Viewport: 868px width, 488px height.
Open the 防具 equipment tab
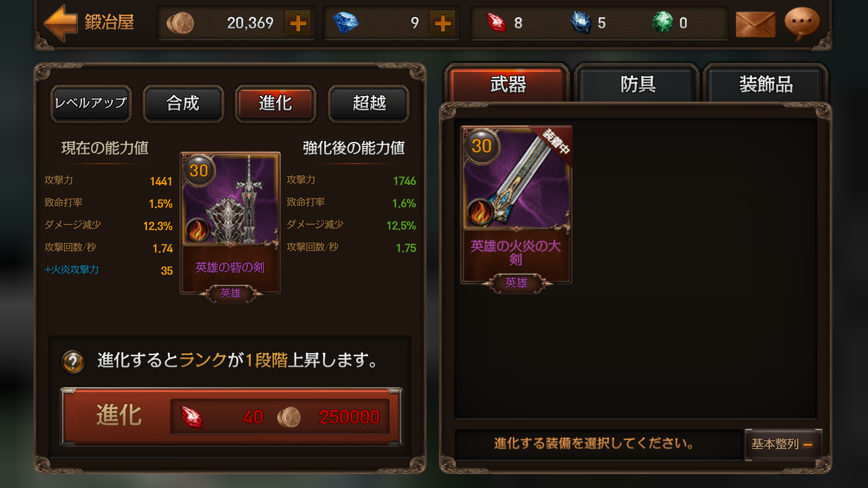click(x=637, y=84)
